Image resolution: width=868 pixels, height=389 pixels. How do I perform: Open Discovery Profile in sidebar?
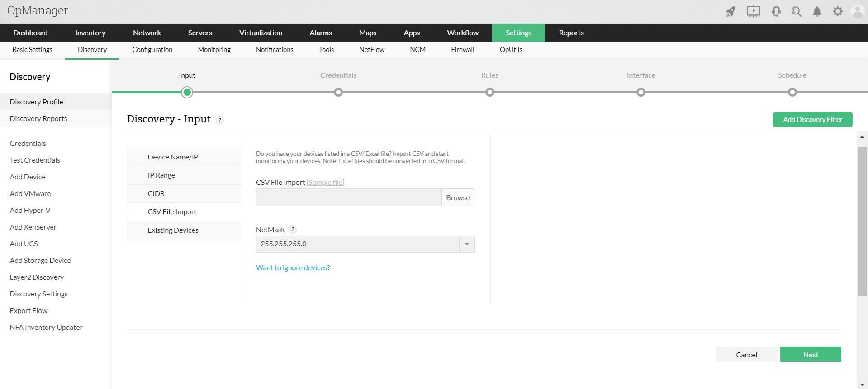pos(56,102)
